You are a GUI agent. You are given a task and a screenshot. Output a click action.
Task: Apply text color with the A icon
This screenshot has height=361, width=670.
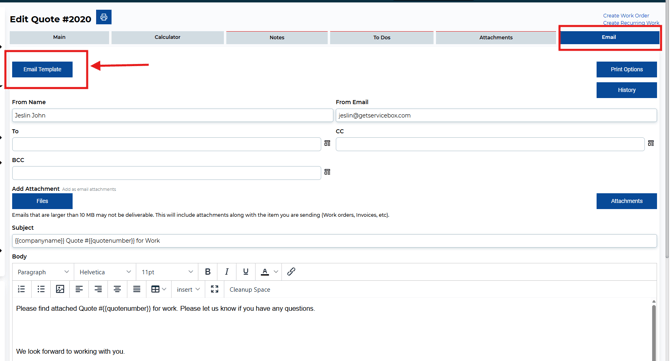[264, 272]
